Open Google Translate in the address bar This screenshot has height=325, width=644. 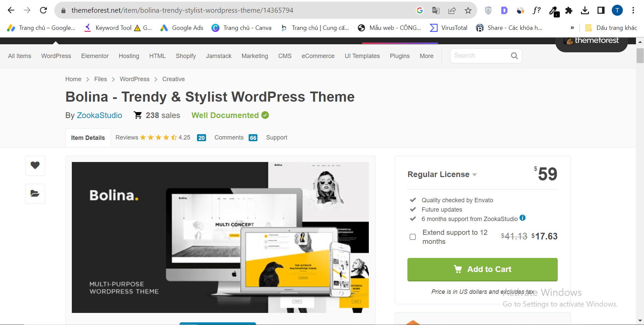coord(436,10)
